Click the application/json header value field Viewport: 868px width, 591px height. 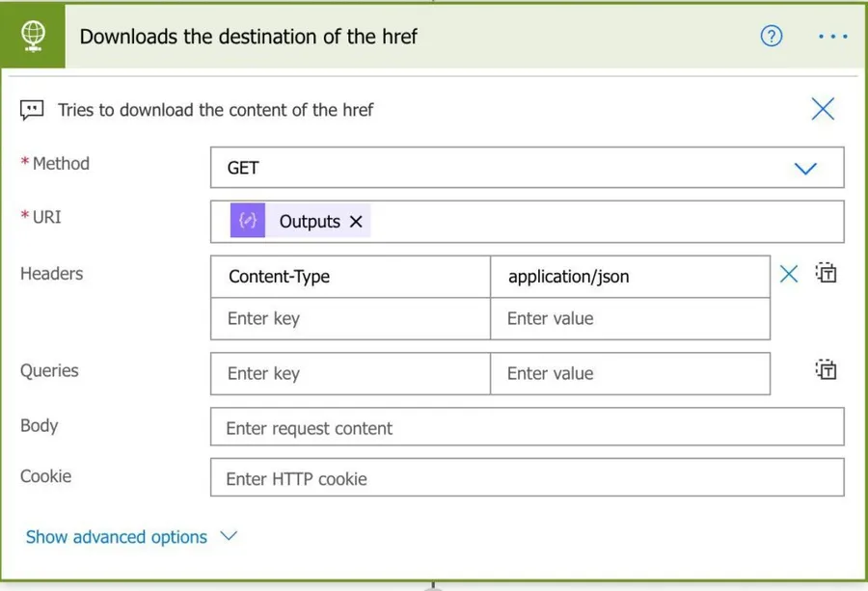coord(630,277)
